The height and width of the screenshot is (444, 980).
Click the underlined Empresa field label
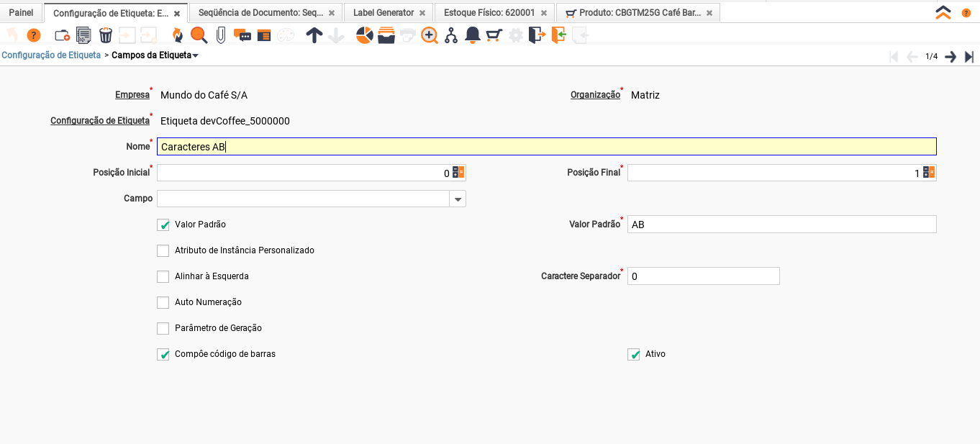[x=132, y=94]
